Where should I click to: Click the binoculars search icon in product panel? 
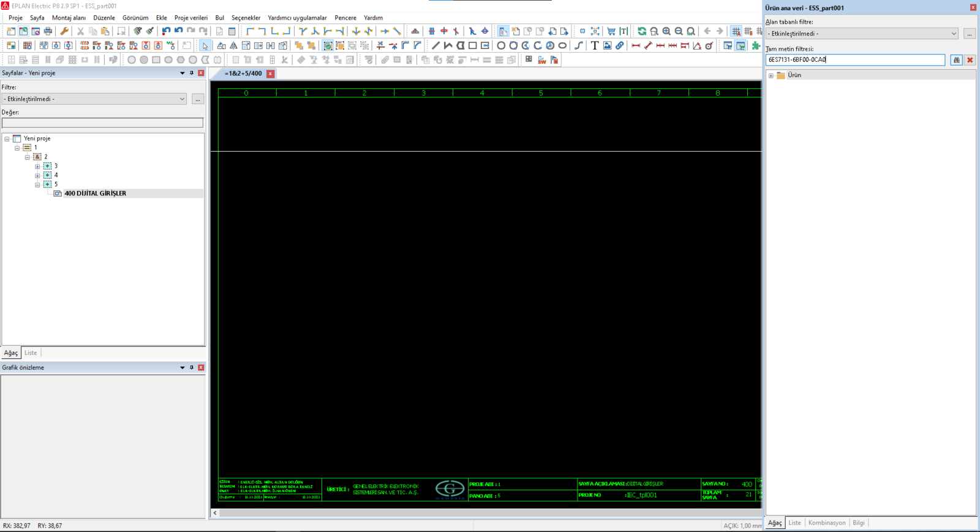(x=956, y=60)
